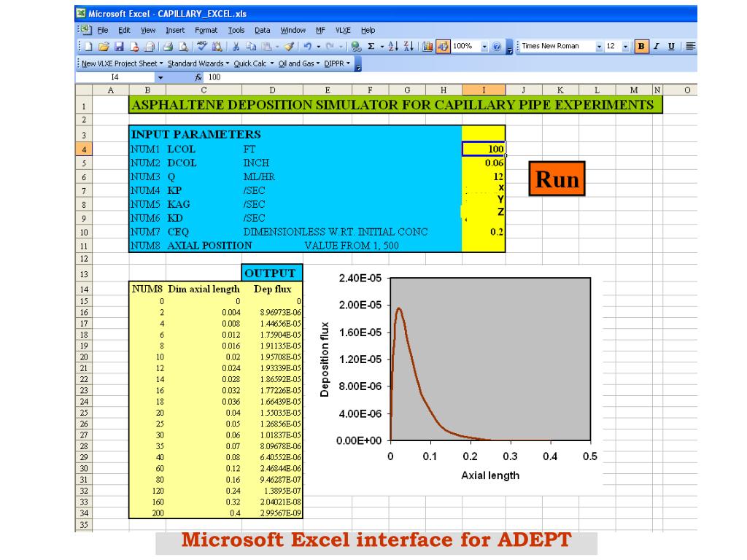Click the Name Box showing I4
This screenshot has height=560, width=747.
pos(115,77)
